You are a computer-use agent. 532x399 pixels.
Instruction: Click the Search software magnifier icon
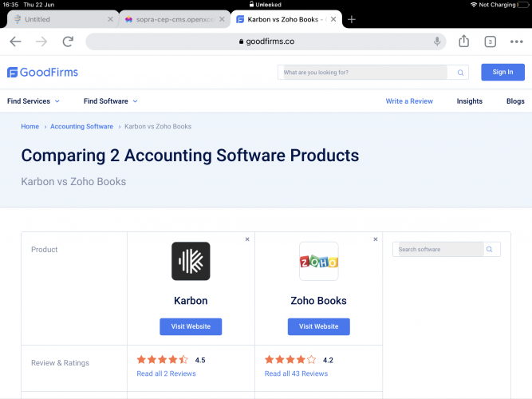coord(489,249)
